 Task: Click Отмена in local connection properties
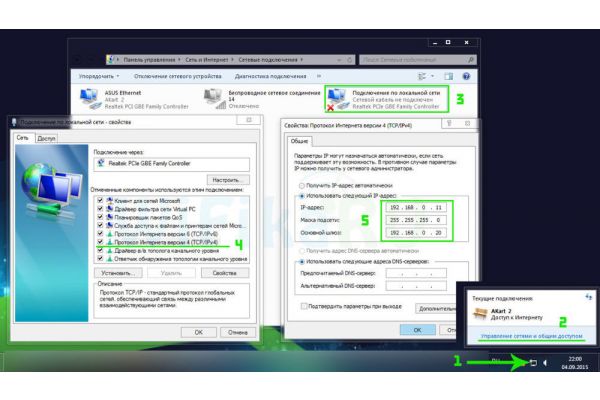(x=238, y=332)
